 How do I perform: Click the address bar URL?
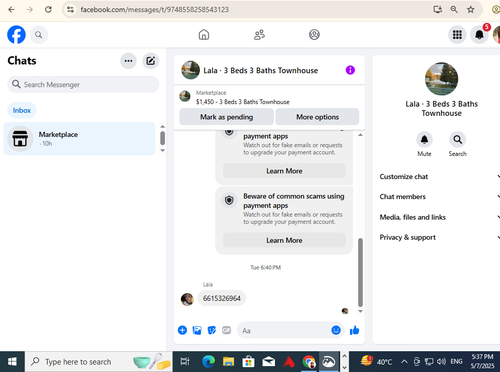(154, 9)
